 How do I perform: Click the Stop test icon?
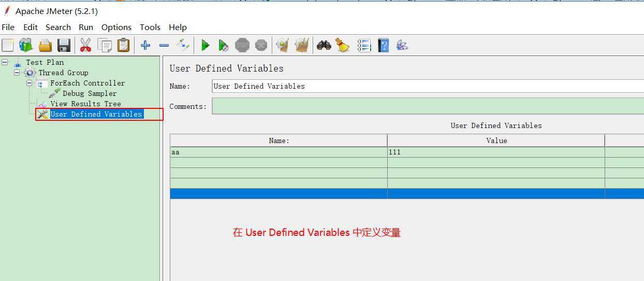[x=242, y=45]
